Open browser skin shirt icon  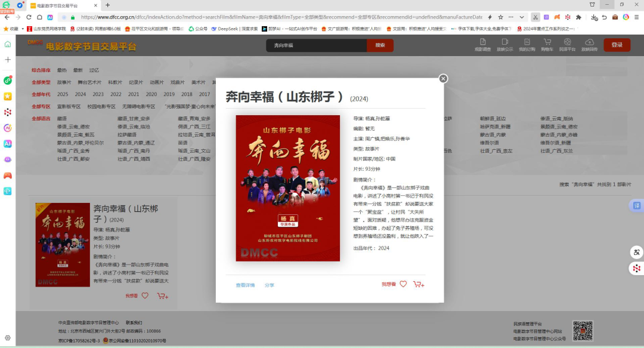tap(592, 5)
